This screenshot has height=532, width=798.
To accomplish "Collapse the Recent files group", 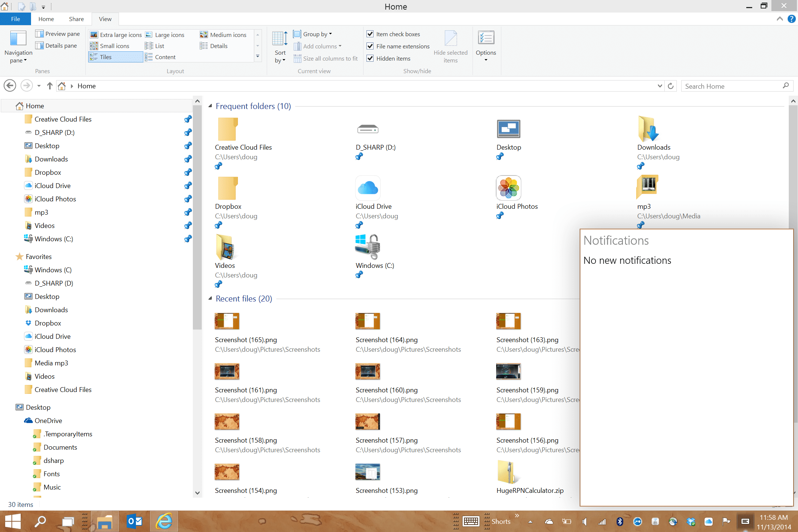I will point(210,298).
